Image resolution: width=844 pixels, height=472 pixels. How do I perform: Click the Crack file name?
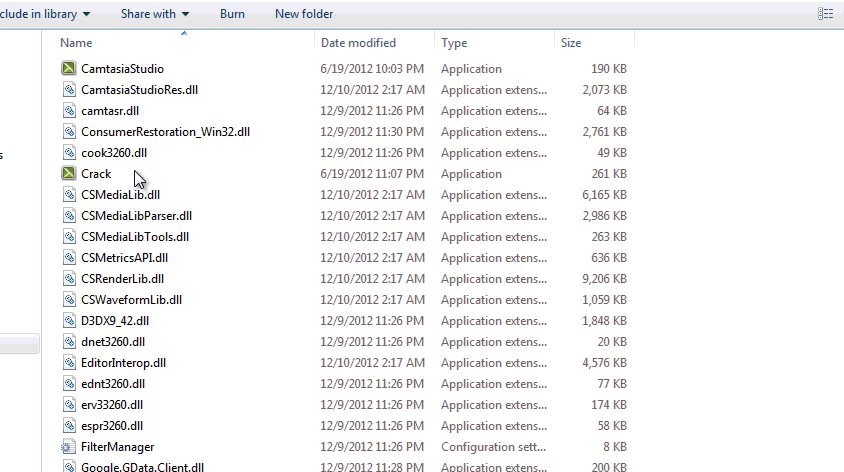(96, 174)
